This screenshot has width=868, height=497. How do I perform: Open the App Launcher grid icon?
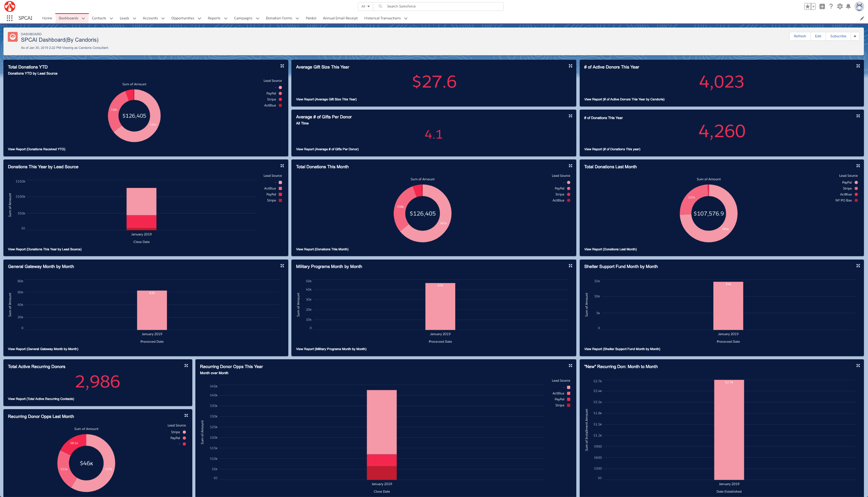9,18
